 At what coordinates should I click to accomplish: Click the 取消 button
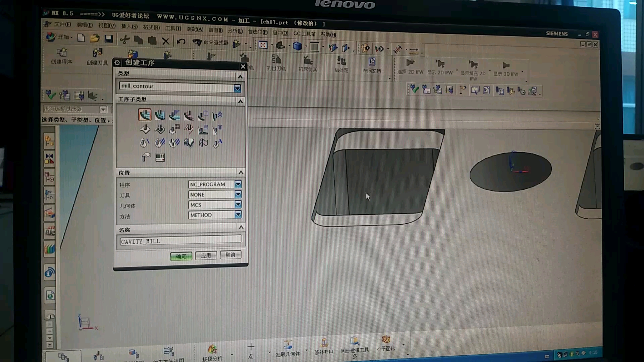(x=230, y=255)
